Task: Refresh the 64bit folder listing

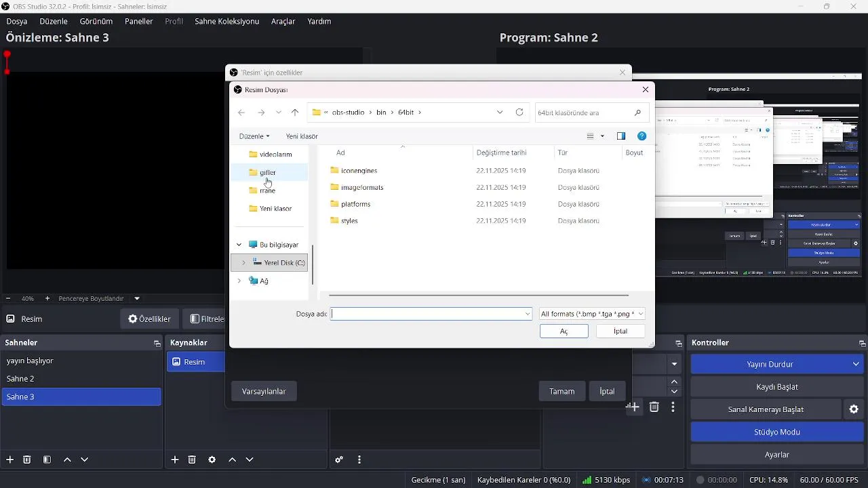Action: 519,113
